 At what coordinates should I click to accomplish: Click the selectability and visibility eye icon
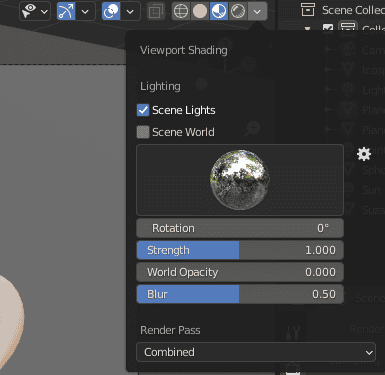click(x=29, y=11)
